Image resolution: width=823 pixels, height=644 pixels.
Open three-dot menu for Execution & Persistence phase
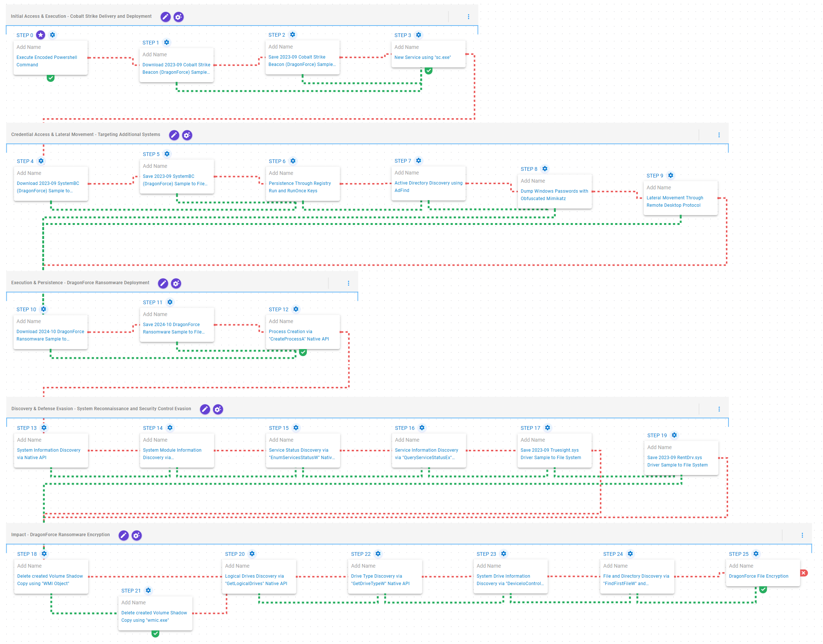(x=348, y=283)
